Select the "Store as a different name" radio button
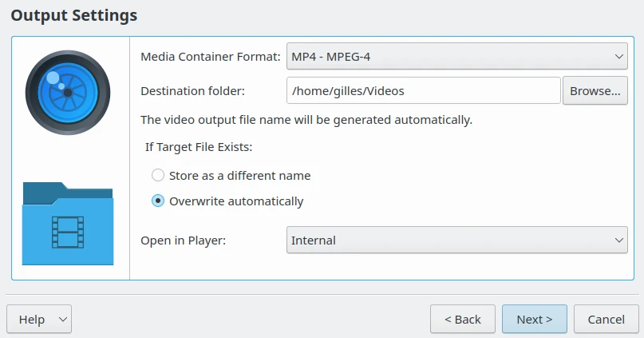Viewport: 644px width, 338px height. (158, 176)
